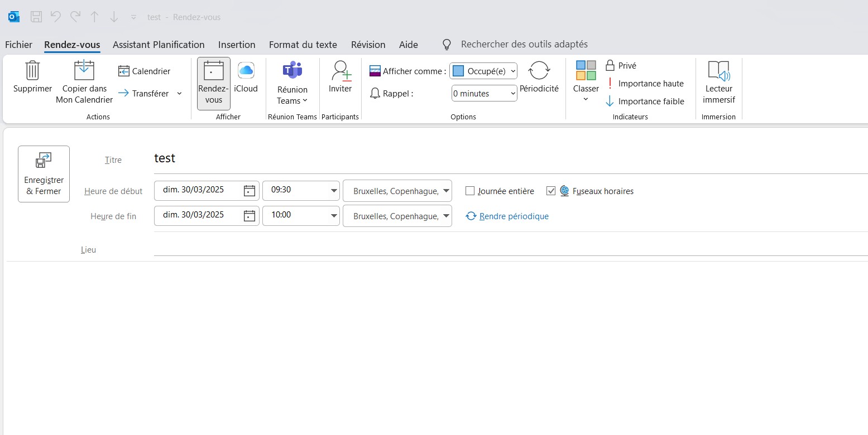Expand the Transférer dropdown arrow
This screenshot has height=435, width=868.
click(x=179, y=94)
